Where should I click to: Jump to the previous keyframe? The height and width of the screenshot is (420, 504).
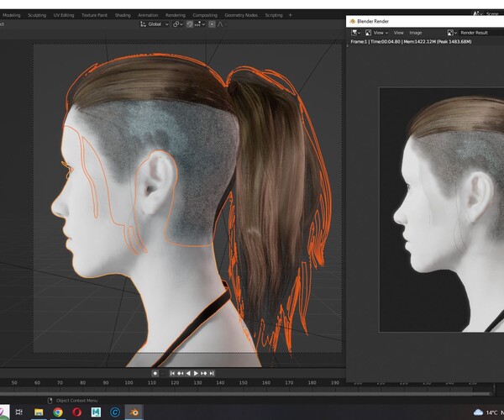click(181, 373)
